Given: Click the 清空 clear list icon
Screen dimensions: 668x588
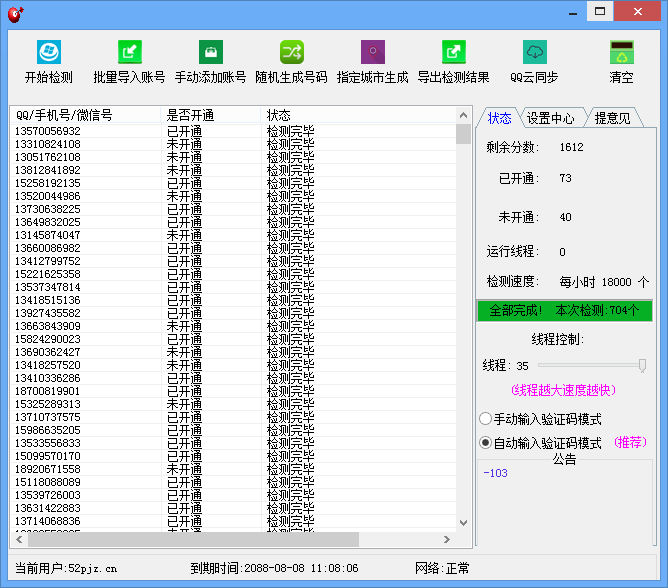Looking at the screenshot, I should coord(621,53).
